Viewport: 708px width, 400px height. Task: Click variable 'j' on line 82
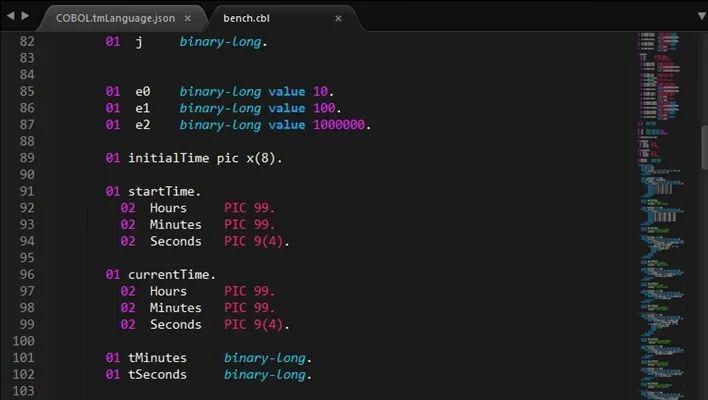[x=139, y=42]
